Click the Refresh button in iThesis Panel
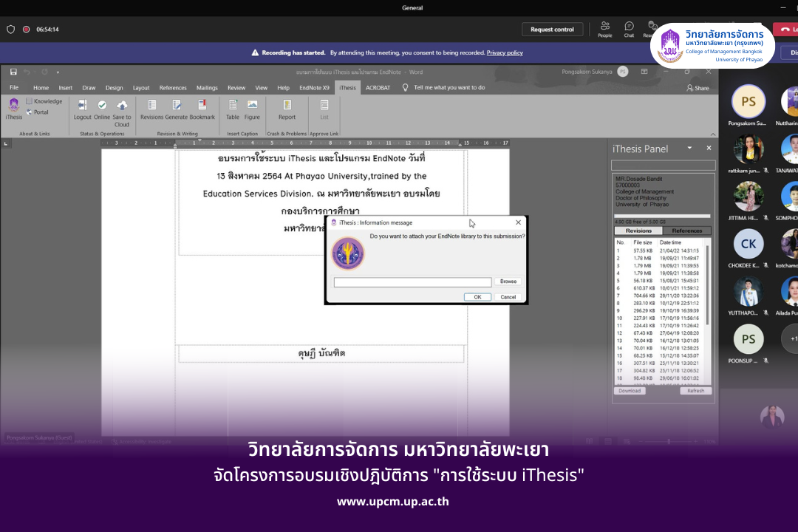 (x=696, y=391)
